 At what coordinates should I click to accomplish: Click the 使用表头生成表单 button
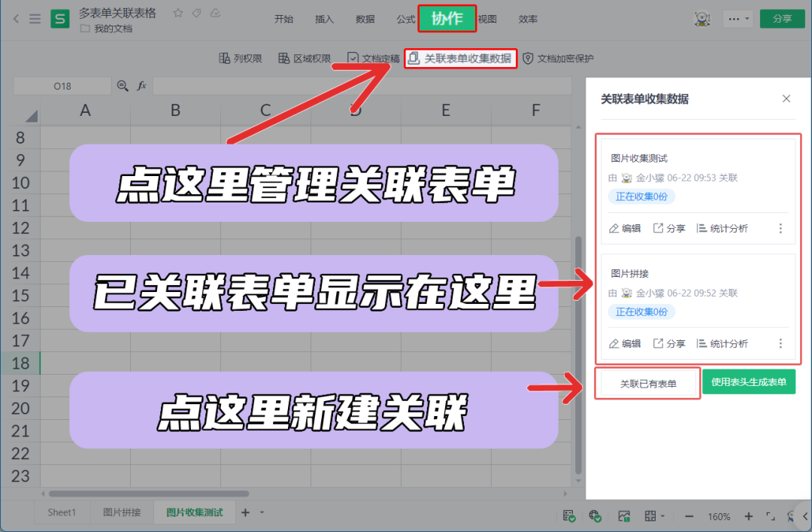click(x=749, y=382)
